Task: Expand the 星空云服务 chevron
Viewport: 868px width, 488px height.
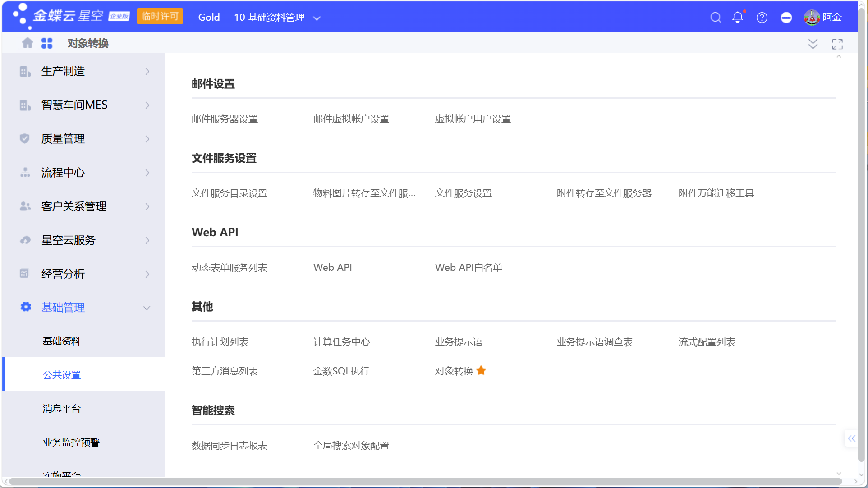Action: pos(147,240)
